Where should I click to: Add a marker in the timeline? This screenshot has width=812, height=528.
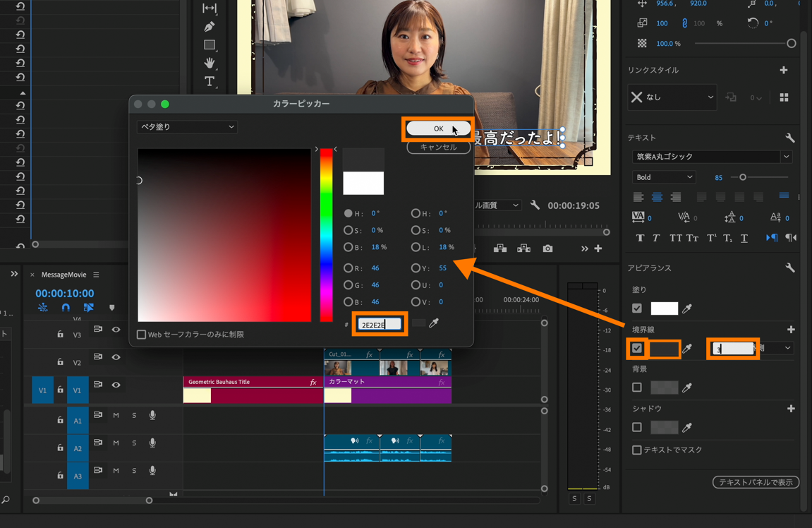pyautogui.click(x=112, y=307)
